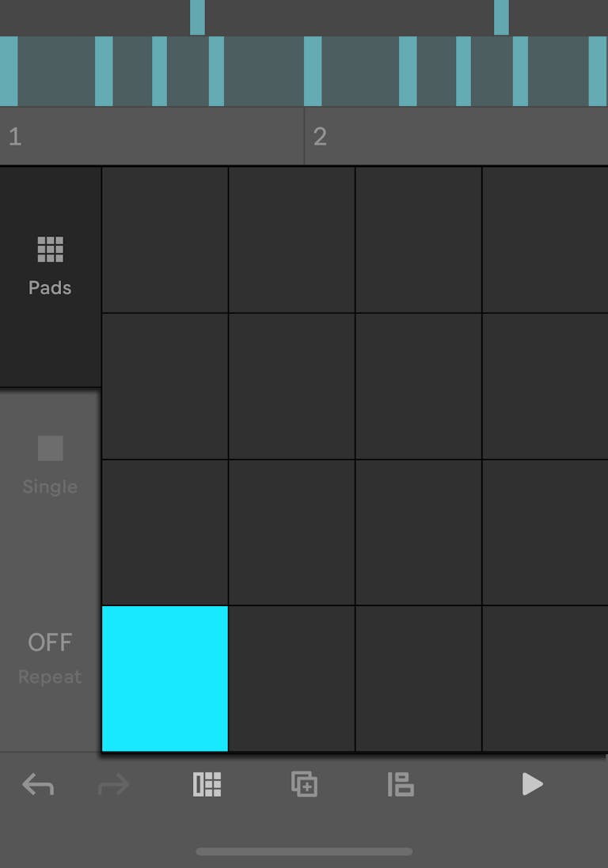Click the undo arrow icon
The image size is (608, 868).
coord(38,784)
